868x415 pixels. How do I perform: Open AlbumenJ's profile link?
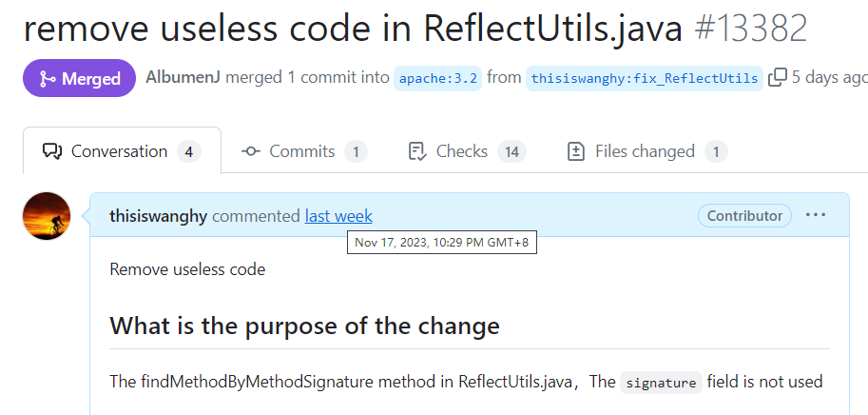click(183, 77)
